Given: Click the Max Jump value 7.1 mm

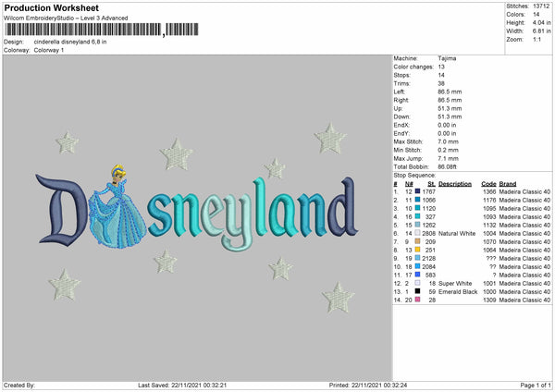Looking at the screenshot, I should point(448,158).
